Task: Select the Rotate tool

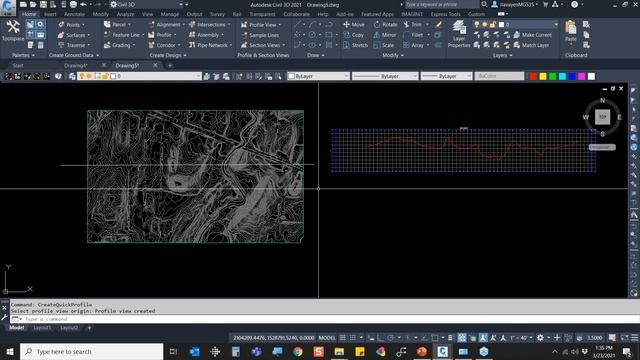Action: tap(385, 24)
